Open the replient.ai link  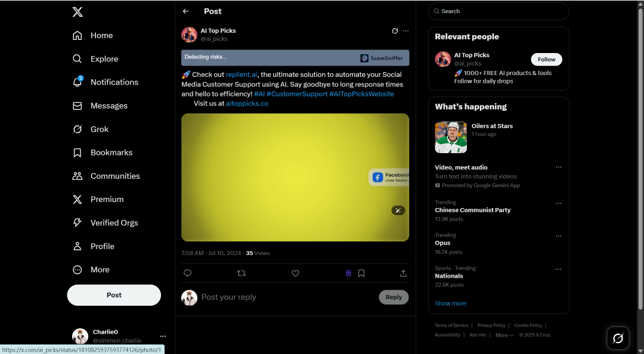pyautogui.click(x=241, y=74)
